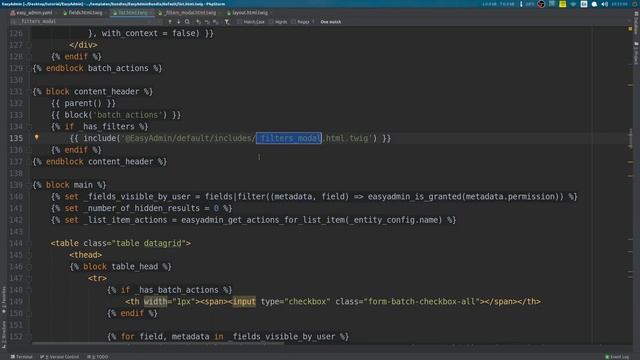Click 'easyadmin_is_granted' on line 140
This screenshot has height=360, width=640.
click(414, 197)
